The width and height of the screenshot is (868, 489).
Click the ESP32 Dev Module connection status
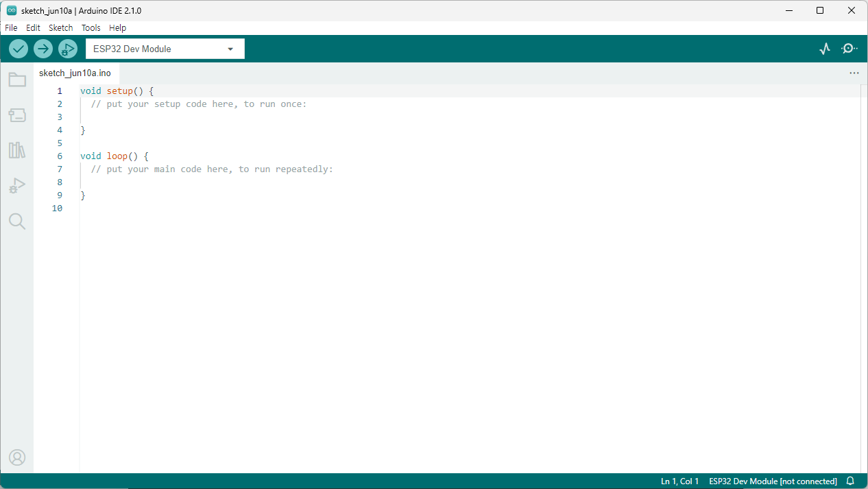pos(772,481)
